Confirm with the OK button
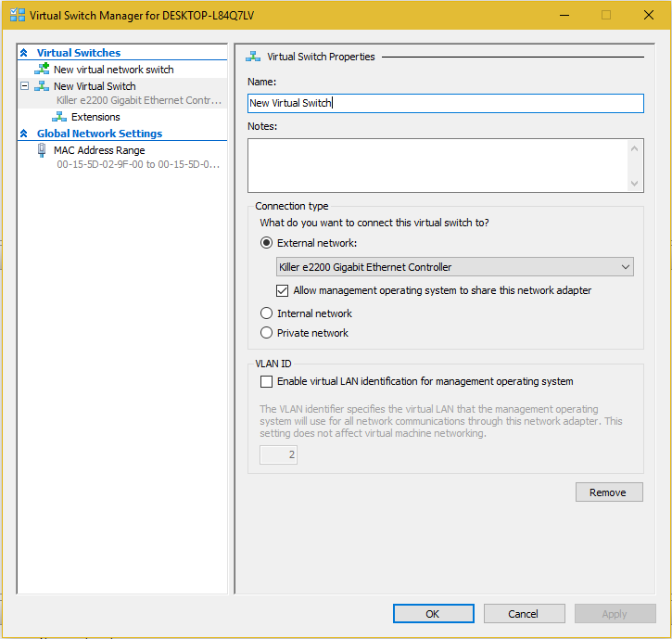 click(433, 613)
